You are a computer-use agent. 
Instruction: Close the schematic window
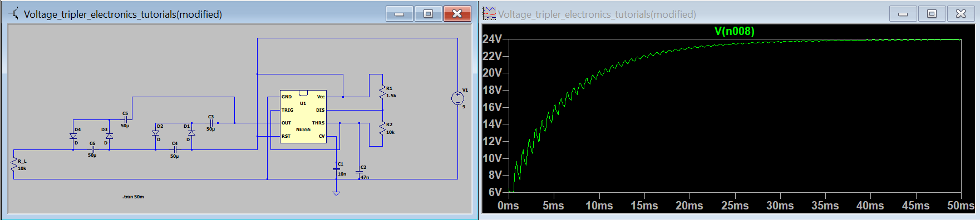457,14
